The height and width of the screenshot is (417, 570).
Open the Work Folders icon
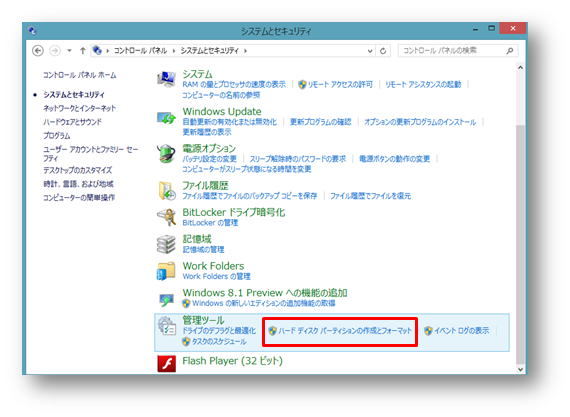coord(166,271)
